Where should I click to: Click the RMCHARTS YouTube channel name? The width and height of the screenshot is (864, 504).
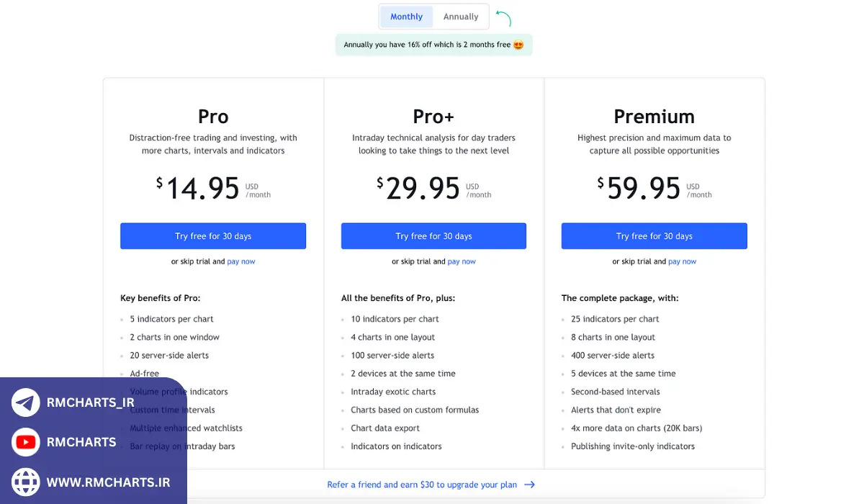81,442
